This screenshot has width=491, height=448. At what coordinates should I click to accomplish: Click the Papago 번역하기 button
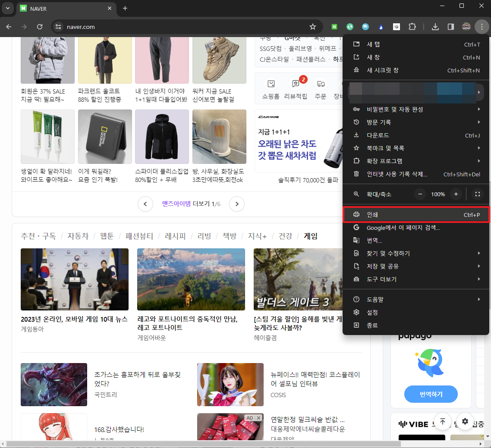click(x=431, y=394)
